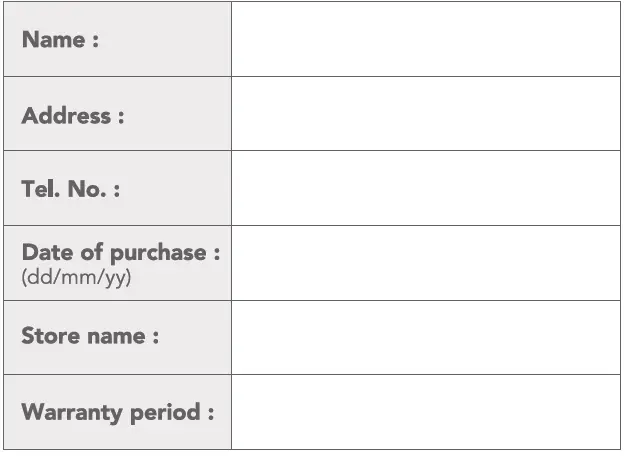Click the Date of purchase input cell
Viewport: 626px width, 456px height.
(x=425, y=263)
